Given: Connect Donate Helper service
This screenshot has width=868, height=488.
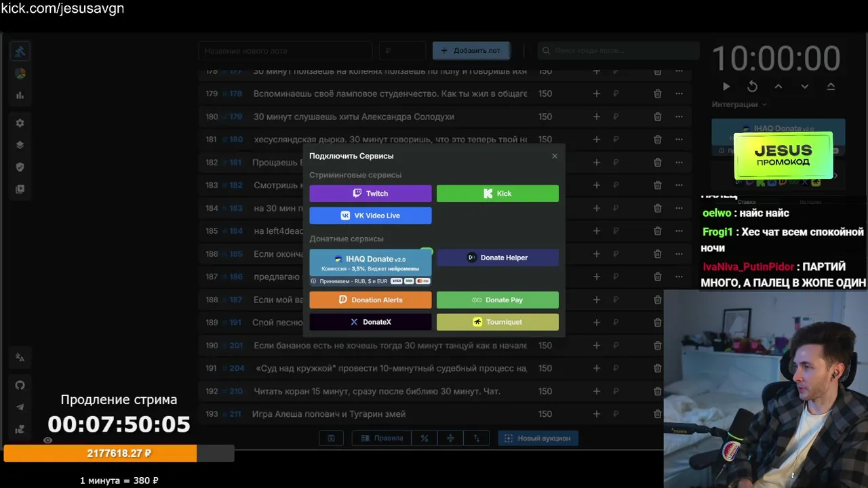Looking at the screenshot, I should pos(498,258).
